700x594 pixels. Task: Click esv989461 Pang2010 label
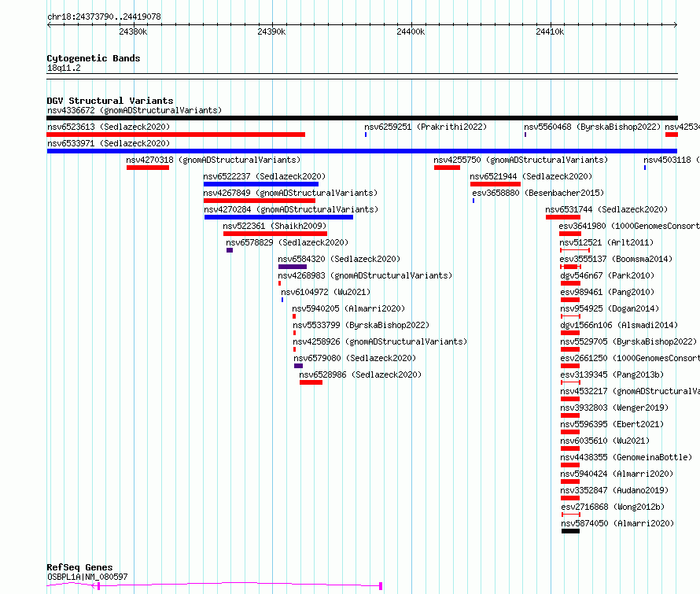coord(607,292)
